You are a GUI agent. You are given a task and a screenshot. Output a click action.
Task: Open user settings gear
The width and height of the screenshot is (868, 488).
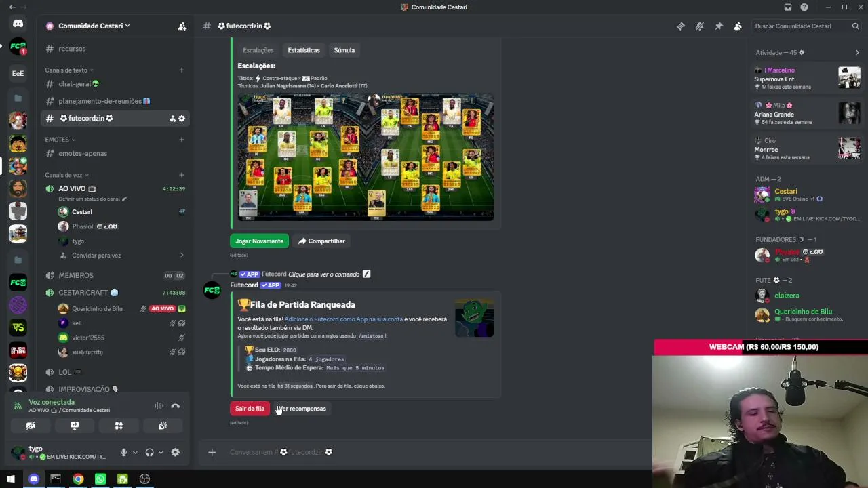(176, 453)
